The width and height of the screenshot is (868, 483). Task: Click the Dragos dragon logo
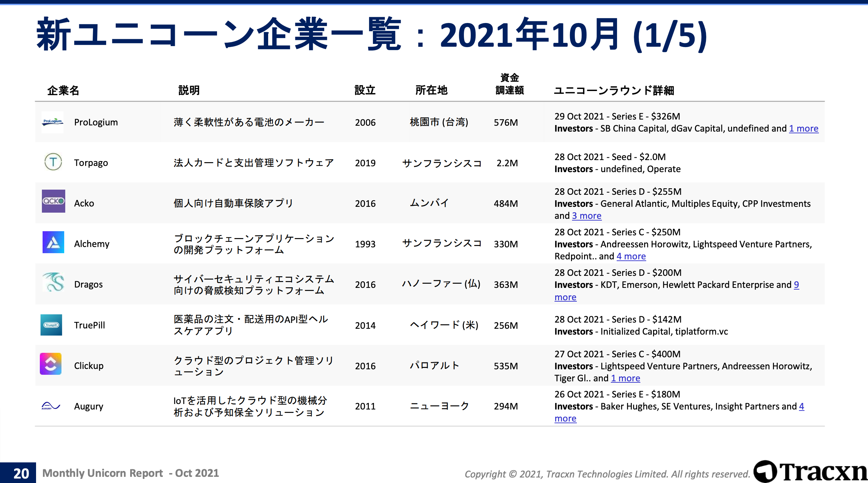54,282
